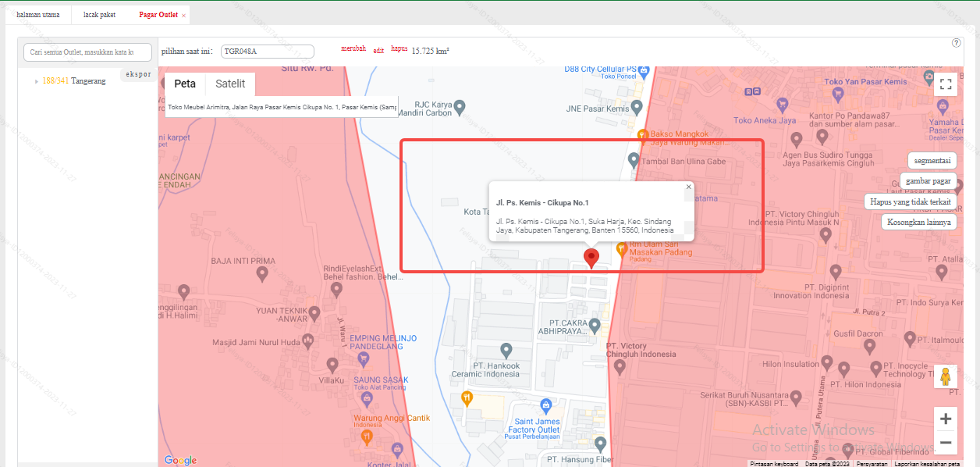Select JNE Pasar Kemis map marker
The height and width of the screenshot is (467, 980).
point(637,107)
